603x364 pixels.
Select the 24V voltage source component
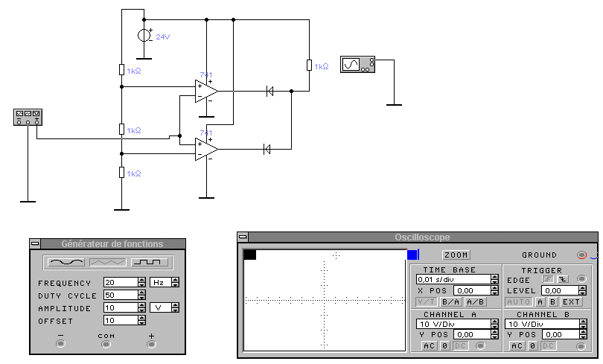coord(144,36)
